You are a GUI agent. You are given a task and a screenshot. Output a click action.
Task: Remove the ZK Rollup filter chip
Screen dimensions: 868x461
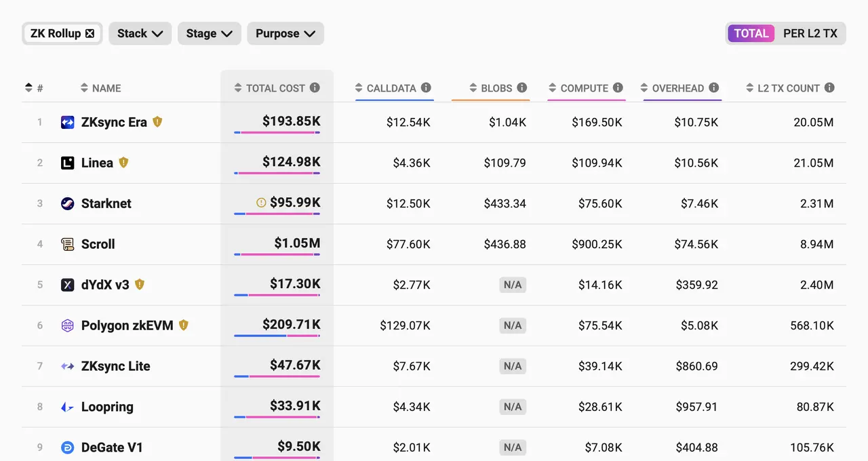click(90, 33)
